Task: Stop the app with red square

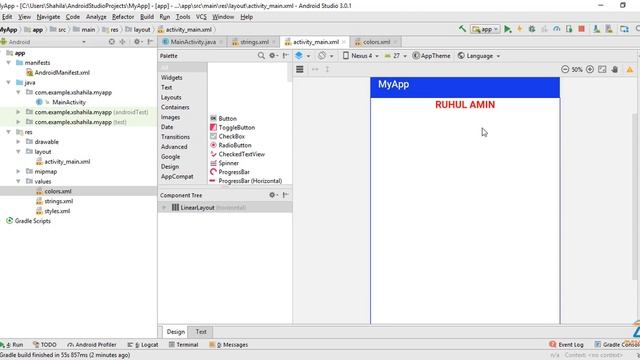Action: [582, 29]
